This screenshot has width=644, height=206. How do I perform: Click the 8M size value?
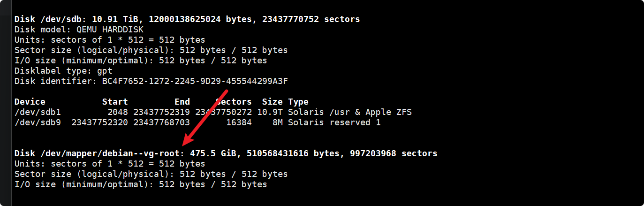pyautogui.click(x=278, y=122)
